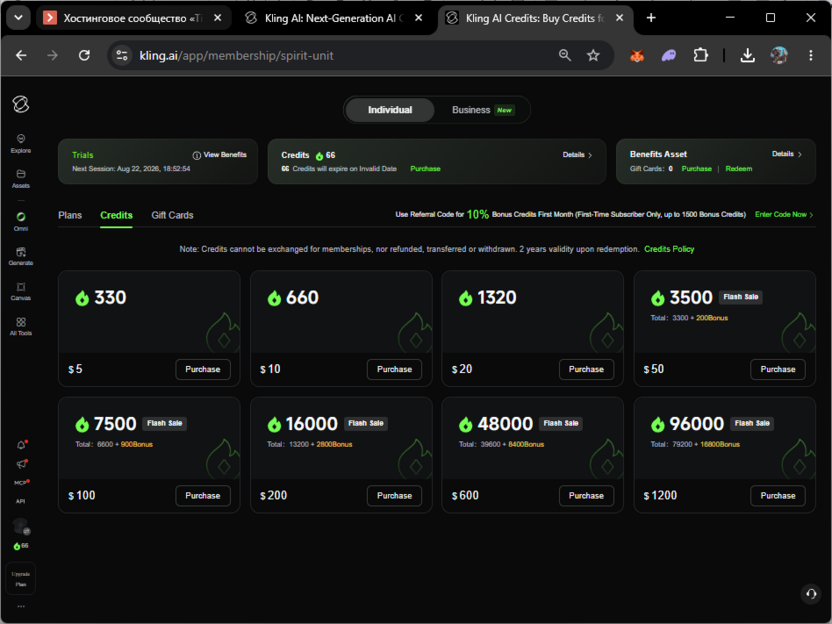Open purple ghost extension

click(669, 55)
